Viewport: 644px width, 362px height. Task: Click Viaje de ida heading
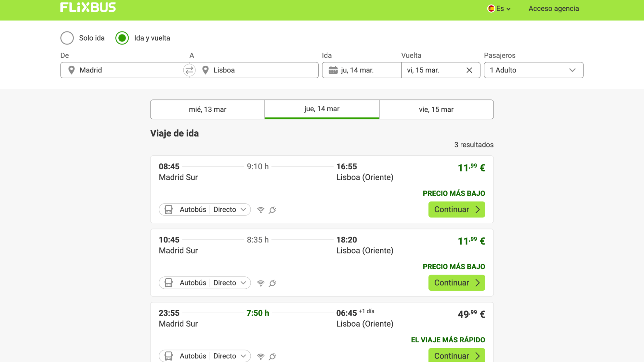[174, 134]
